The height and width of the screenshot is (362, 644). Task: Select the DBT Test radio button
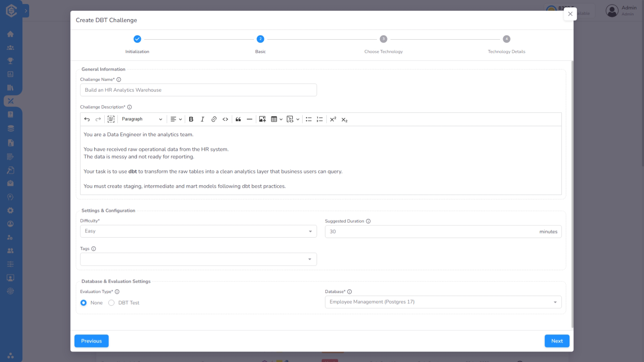coord(111,303)
